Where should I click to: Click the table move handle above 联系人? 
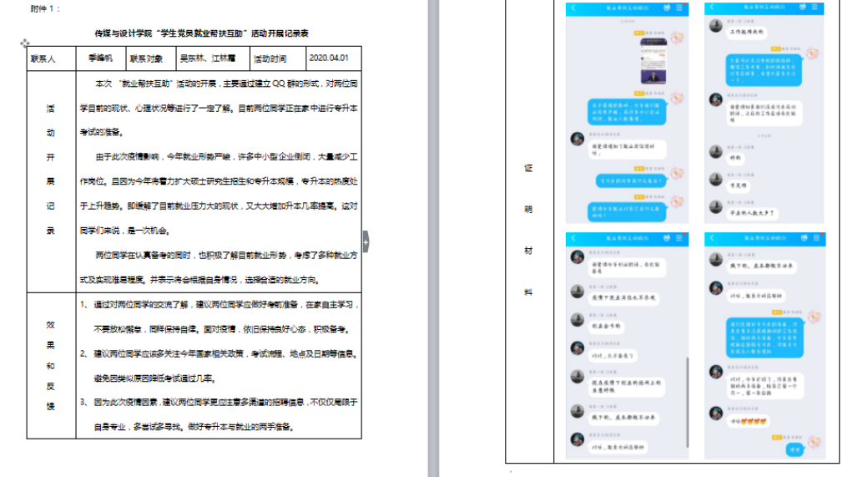point(25,42)
